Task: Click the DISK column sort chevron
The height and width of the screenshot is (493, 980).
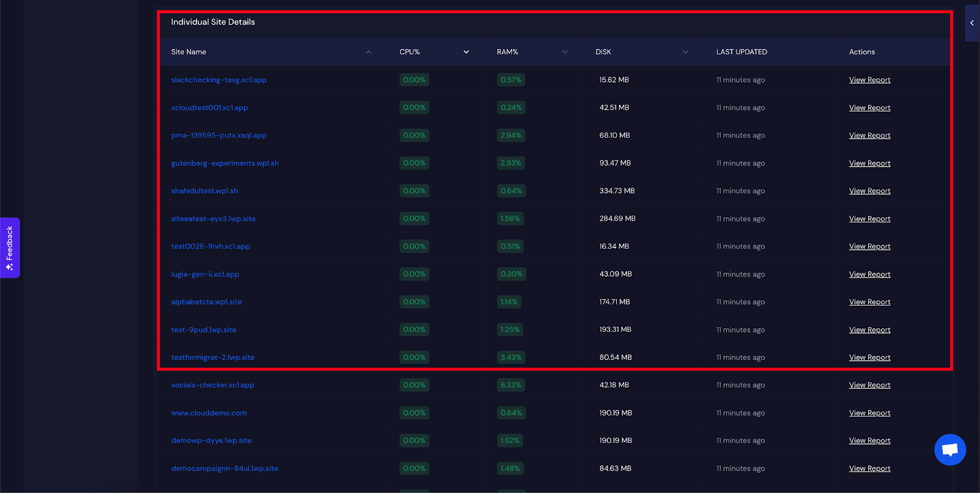Action: 685,52
